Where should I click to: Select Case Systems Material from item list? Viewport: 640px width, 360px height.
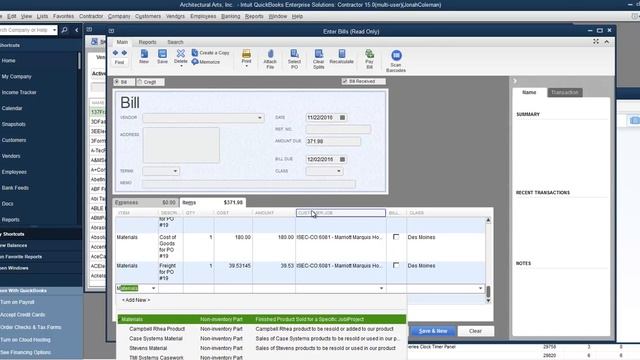(156, 339)
